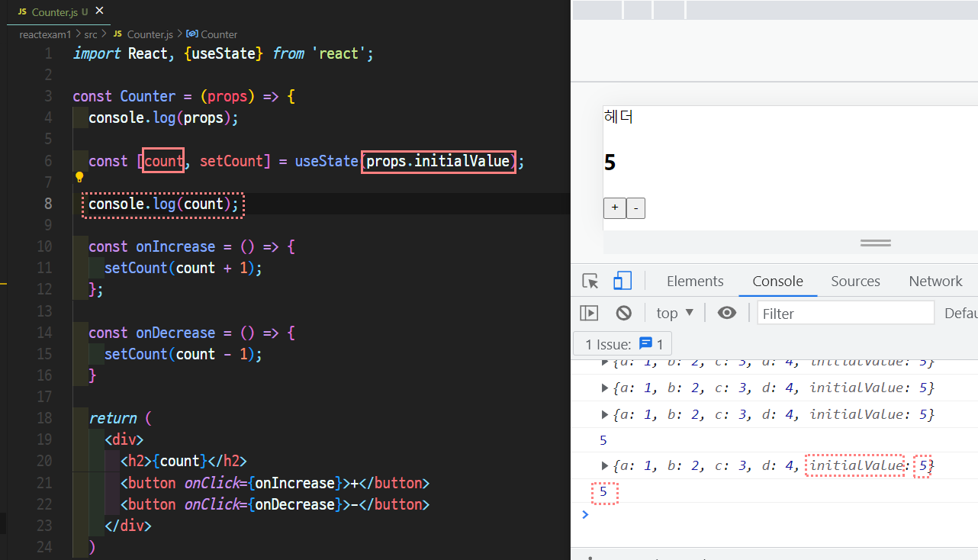
Task: Open the Elements tab in DevTools
Action: [x=695, y=281]
